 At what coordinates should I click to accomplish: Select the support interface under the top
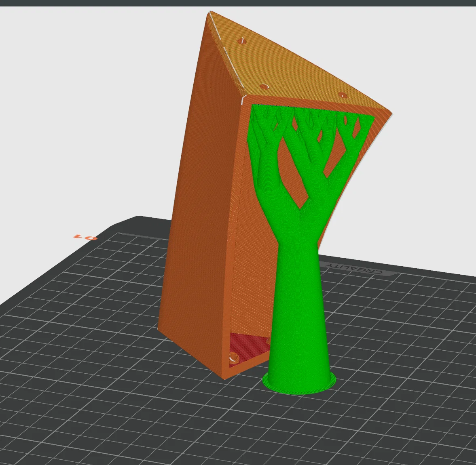tap(313, 110)
